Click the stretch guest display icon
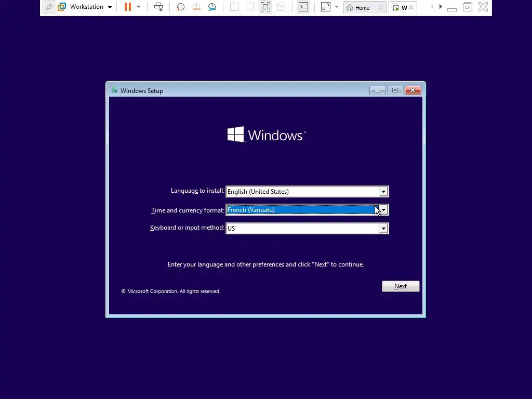The width and height of the screenshot is (532, 399). [326, 7]
